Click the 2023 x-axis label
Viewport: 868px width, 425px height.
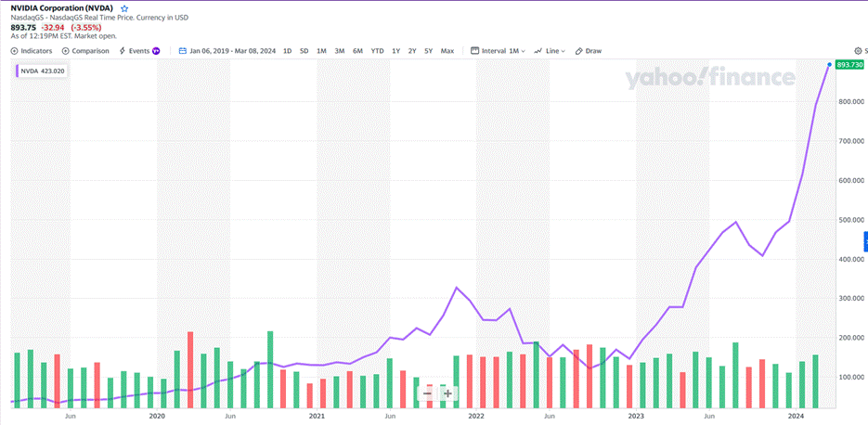[x=636, y=415]
